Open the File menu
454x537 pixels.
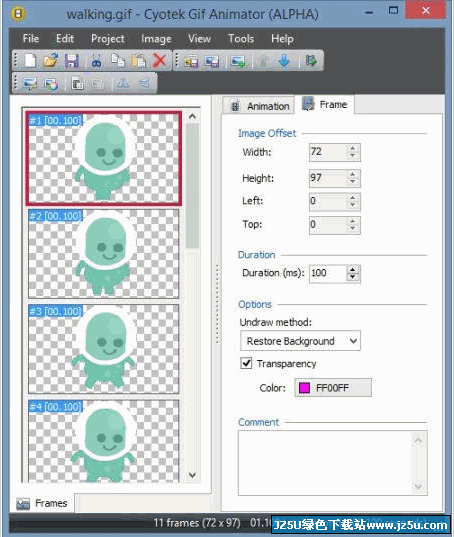30,38
